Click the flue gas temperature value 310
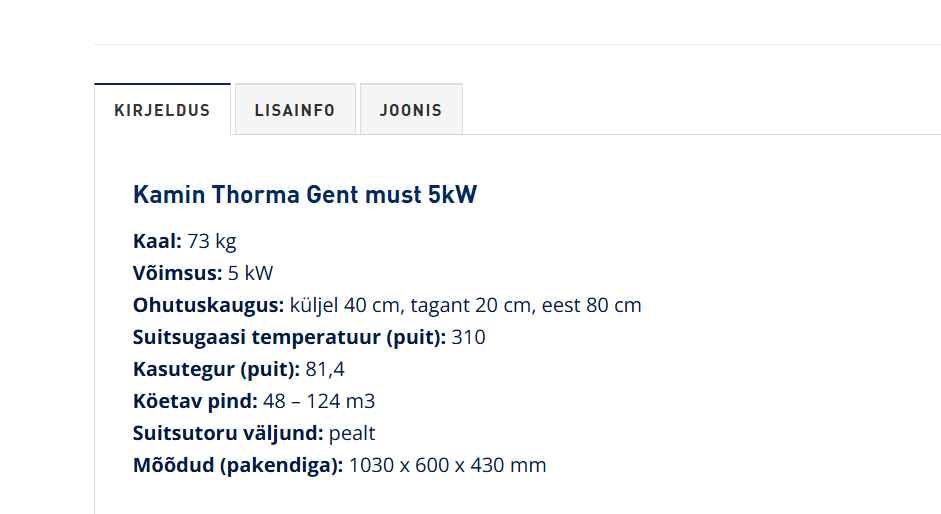This screenshot has height=514, width=941. pos(468,337)
